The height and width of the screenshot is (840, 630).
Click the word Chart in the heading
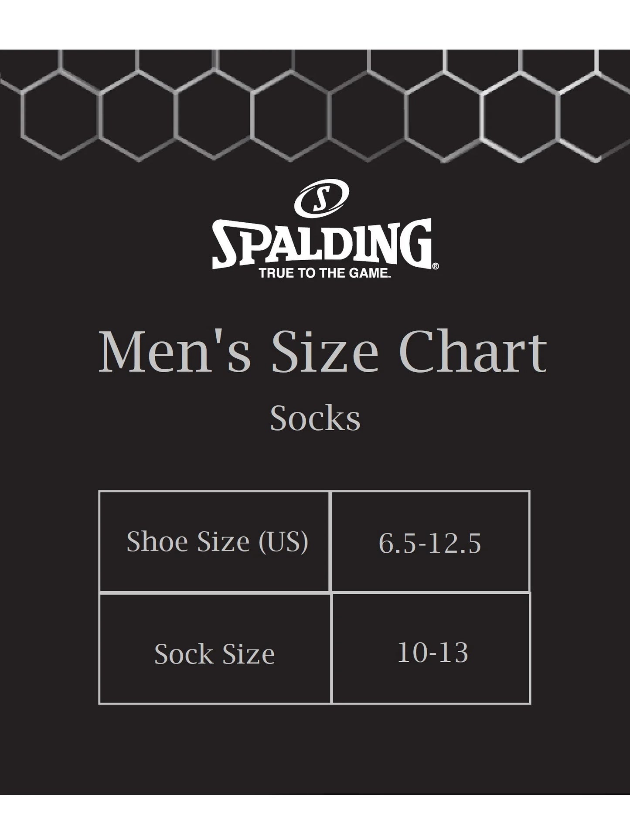point(472,352)
